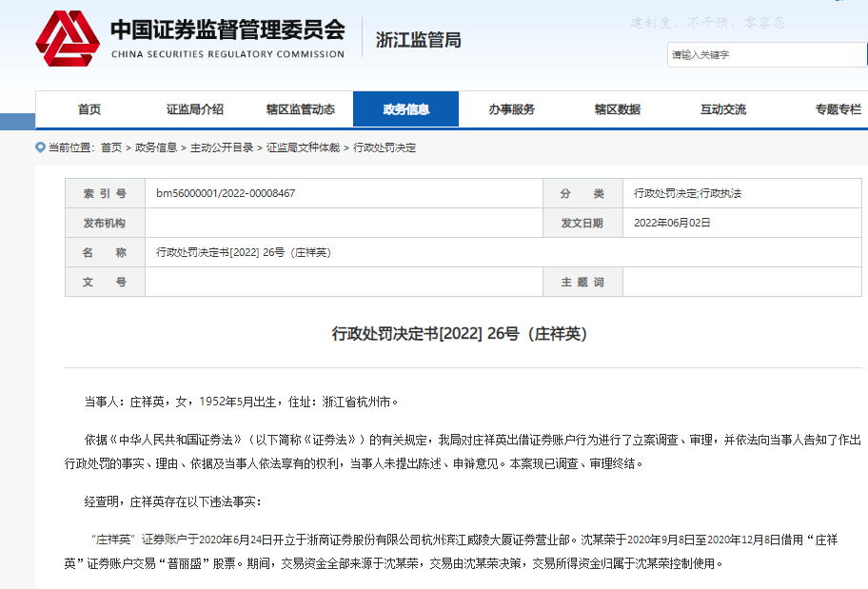The image size is (868, 589).
Task: Open 证监局文种体裁 breadcrumb link
Action: tap(303, 147)
